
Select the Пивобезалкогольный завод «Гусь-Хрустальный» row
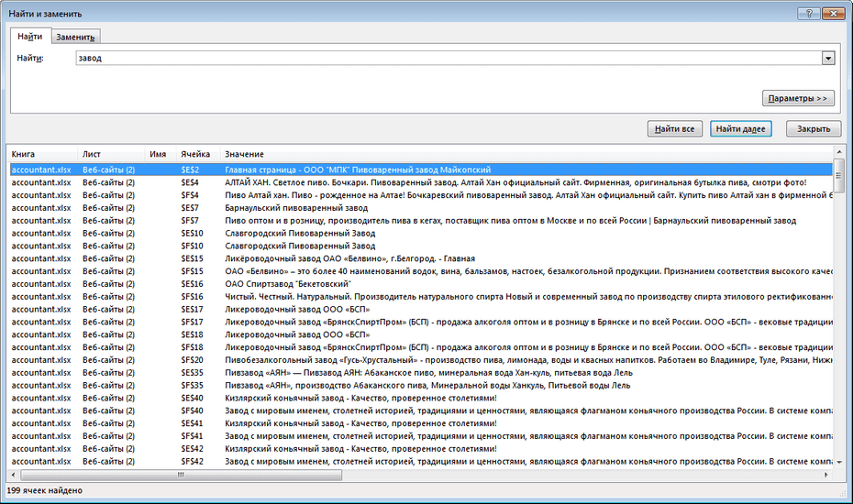[x=421, y=360]
